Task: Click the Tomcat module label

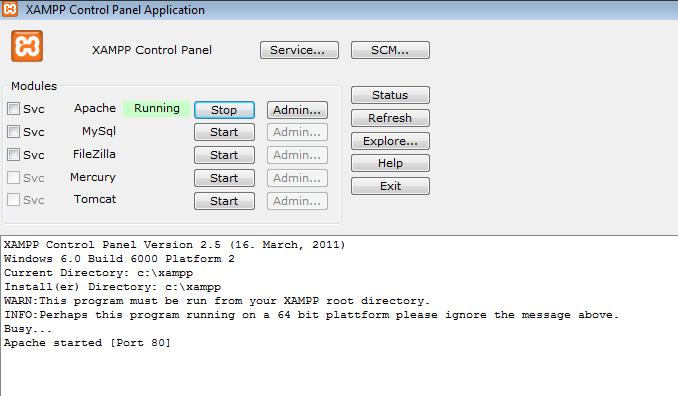Action: (x=95, y=199)
